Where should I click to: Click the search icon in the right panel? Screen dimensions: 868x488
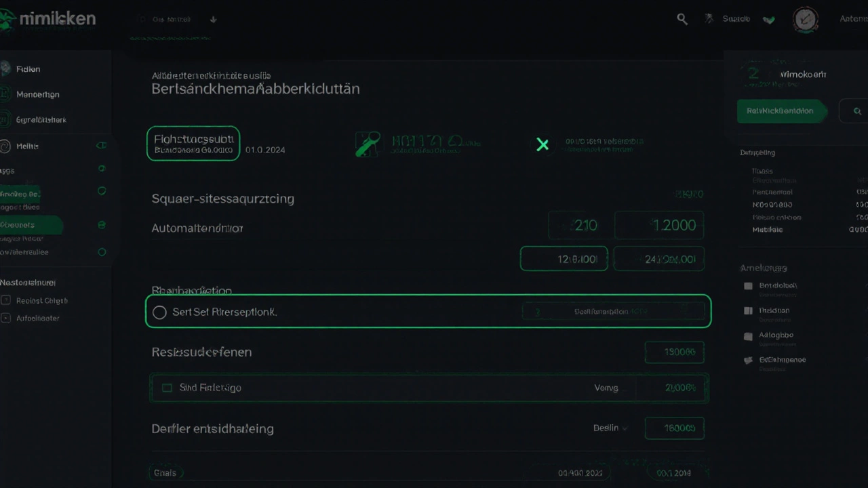click(x=857, y=110)
